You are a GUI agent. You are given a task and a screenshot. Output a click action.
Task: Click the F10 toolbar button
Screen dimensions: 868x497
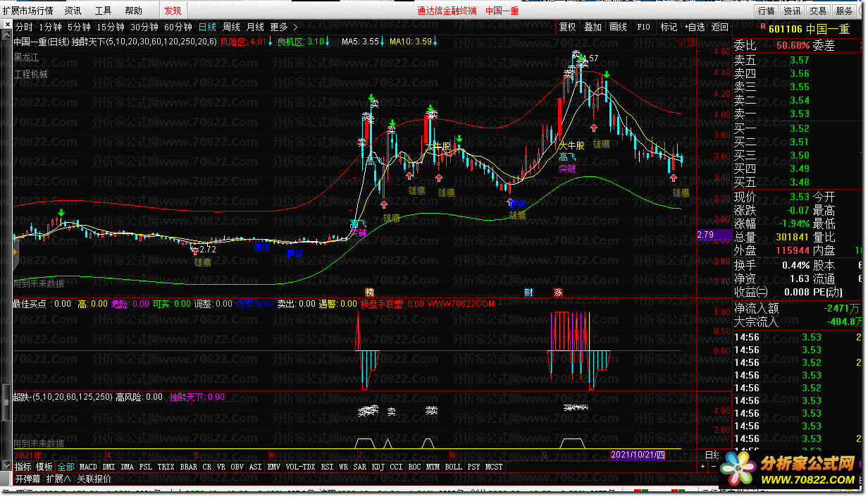click(643, 27)
